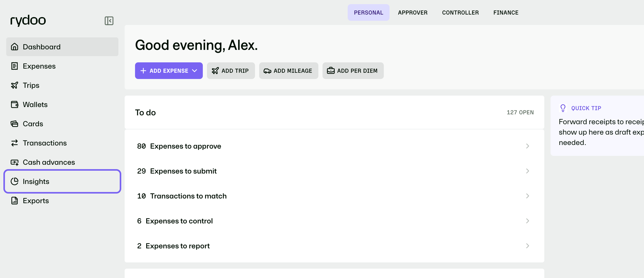Image resolution: width=644 pixels, height=278 pixels.
Task: Open Cash advances in the sidebar
Action: (62, 162)
